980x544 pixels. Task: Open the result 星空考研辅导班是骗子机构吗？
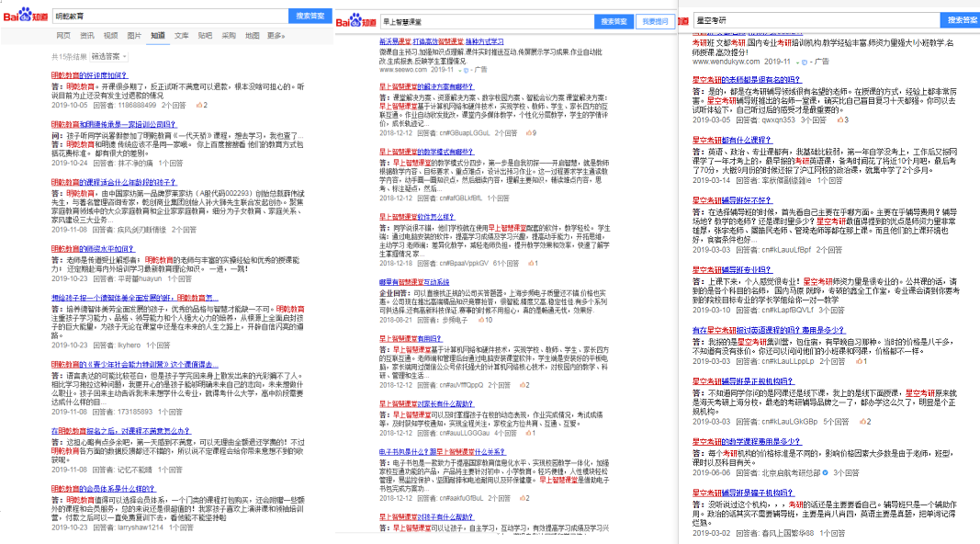[743, 493]
